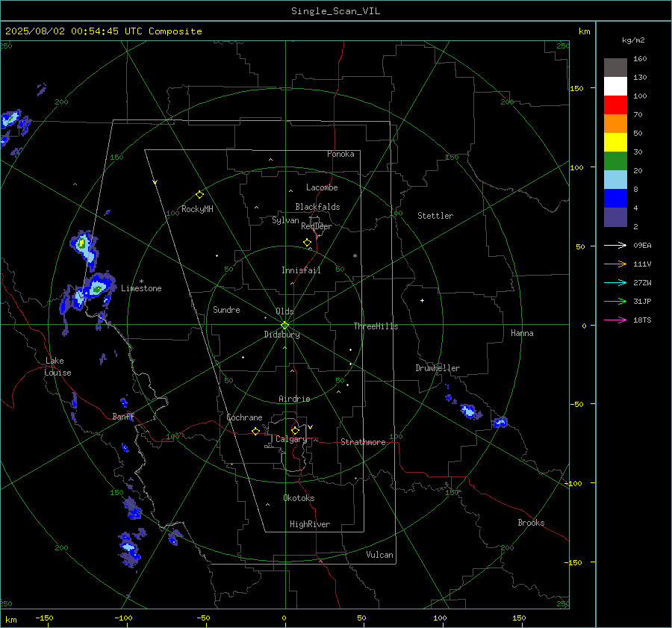Click the orange 70 kg/m2 legend swatch
The image size is (672, 628).
[615, 123]
